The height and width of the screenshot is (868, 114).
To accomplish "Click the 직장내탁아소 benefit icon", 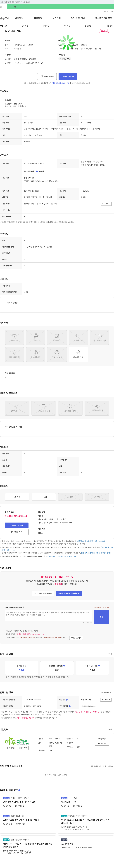I will click(36, 354).
